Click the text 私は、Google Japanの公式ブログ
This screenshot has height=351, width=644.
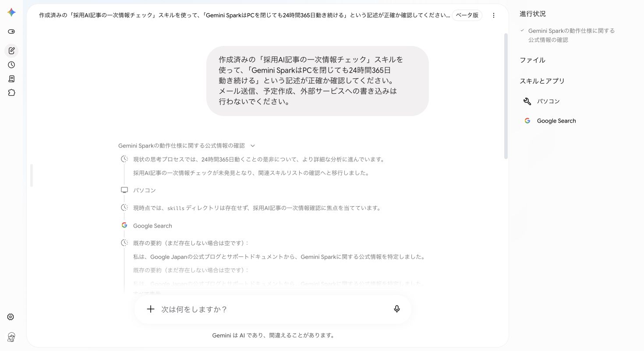(x=279, y=257)
